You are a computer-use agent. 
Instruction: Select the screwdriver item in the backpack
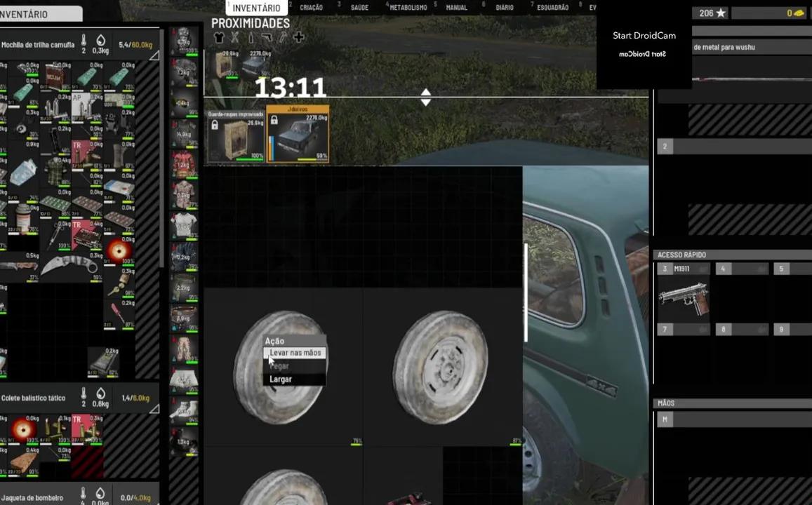[119, 314]
